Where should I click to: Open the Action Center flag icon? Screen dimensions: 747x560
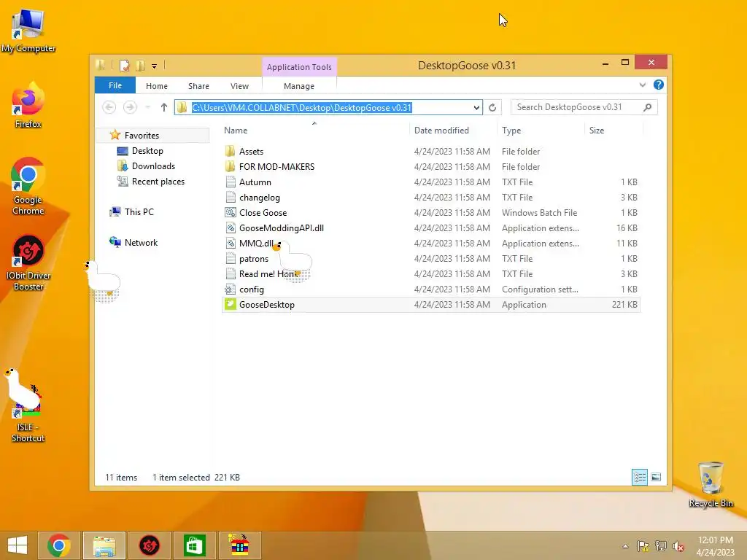click(643, 546)
